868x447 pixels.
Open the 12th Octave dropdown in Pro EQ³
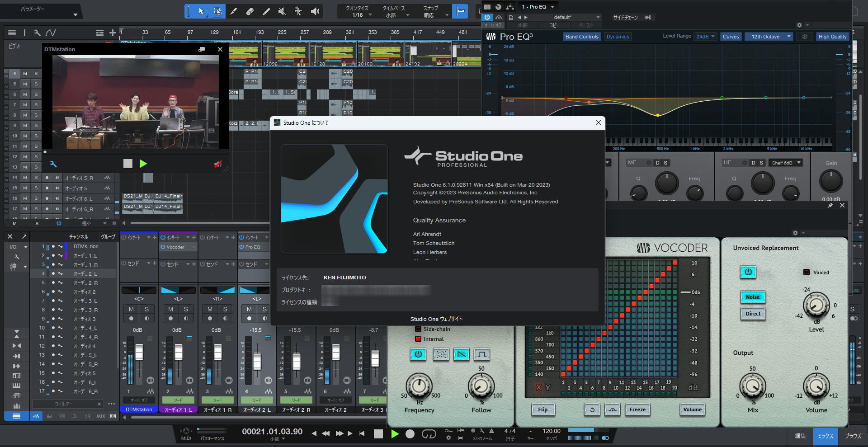pyautogui.click(x=769, y=37)
